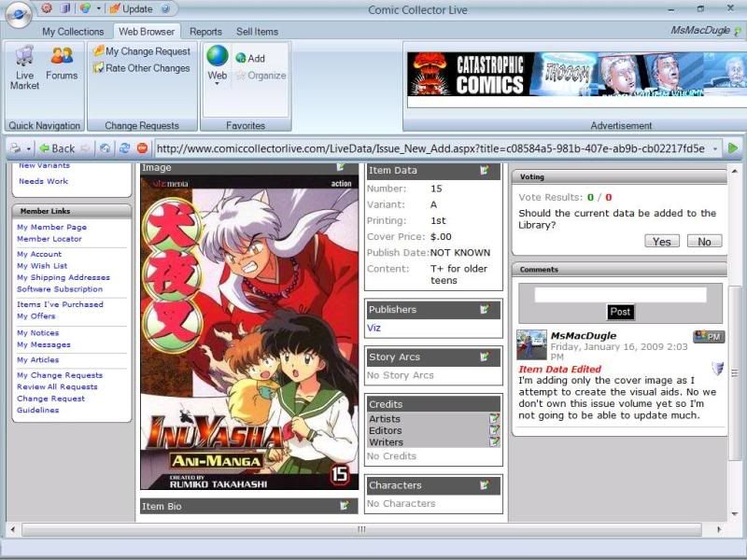This screenshot has width=747, height=560.
Task: Open Software Subscription link
Action: click(60, 289)
